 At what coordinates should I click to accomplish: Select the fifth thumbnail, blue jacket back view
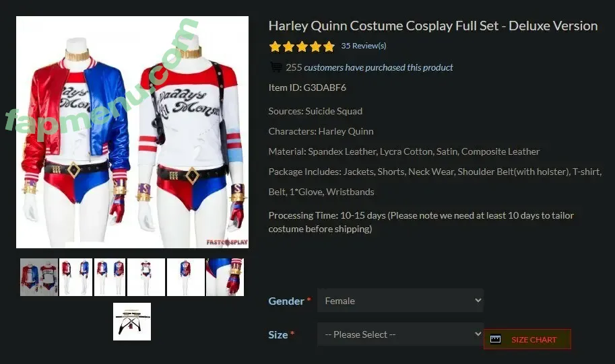point(185,277)
